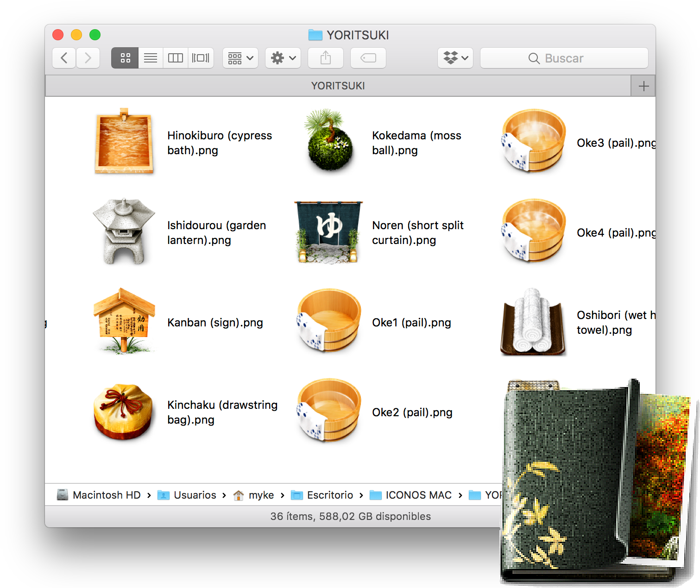Select the Kokedama moss ball icon
700x588 pixels.
329,140
